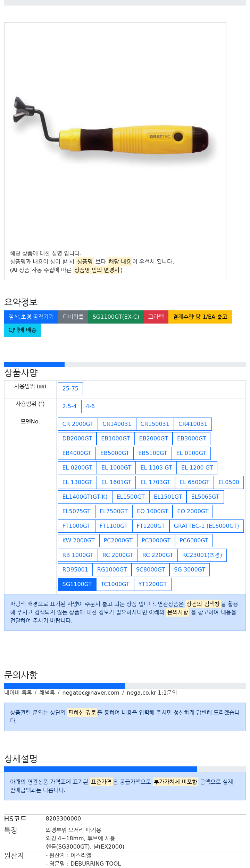The width and height of the screenshot is (250, 868).
Task: Select model FT1000GT
Action: point(76,526)
